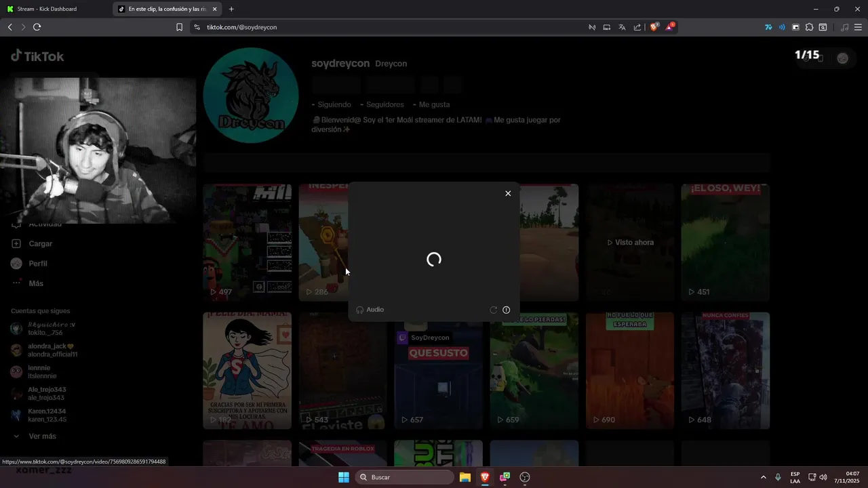Open 'NO FUE LO QUE ESPERABA' video, 690 views
This screenshot has width=868, height=488.
tap(631, 371)
